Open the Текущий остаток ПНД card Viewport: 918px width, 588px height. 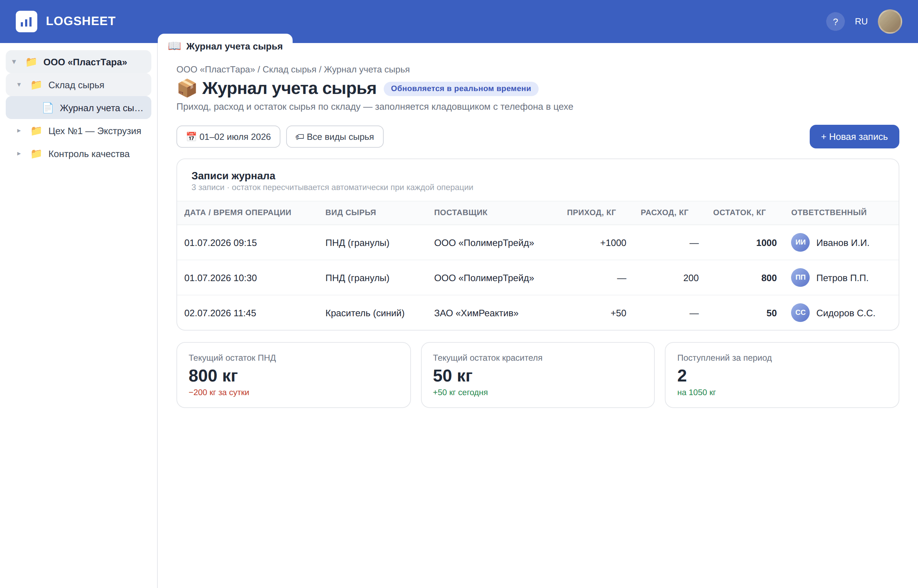coord(293,375)
